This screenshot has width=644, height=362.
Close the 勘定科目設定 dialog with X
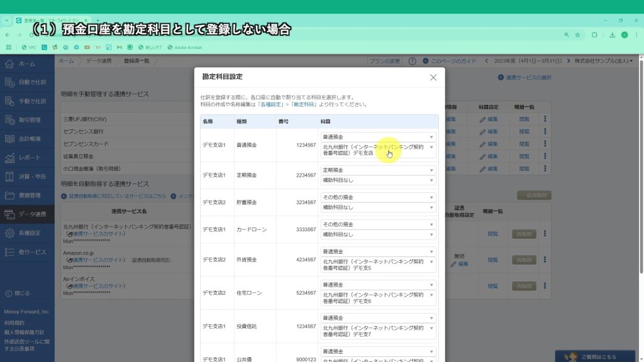(x=433, y=77)
